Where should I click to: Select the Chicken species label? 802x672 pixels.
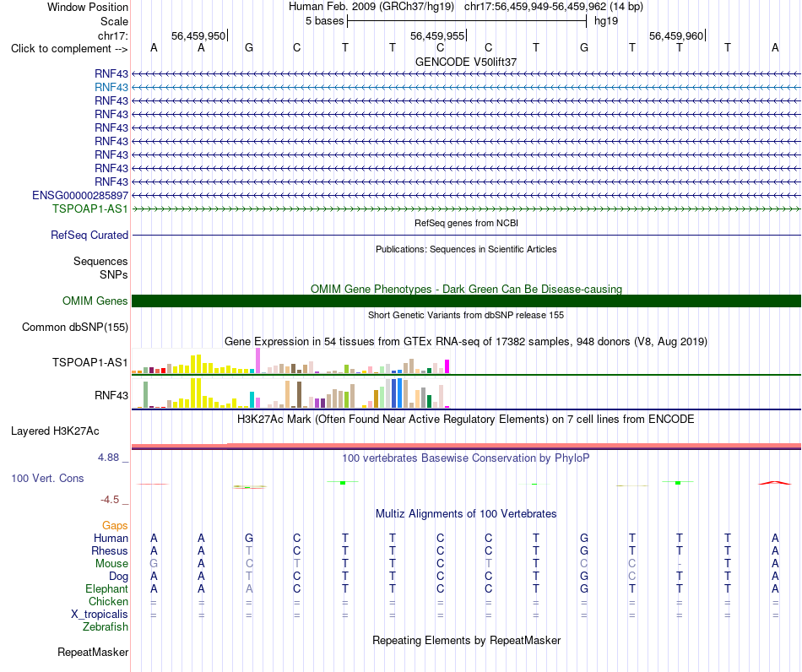(x=108, y=601)
